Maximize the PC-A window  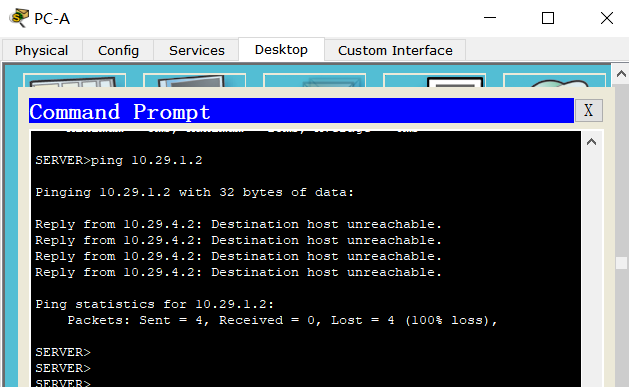coord(548,18)
